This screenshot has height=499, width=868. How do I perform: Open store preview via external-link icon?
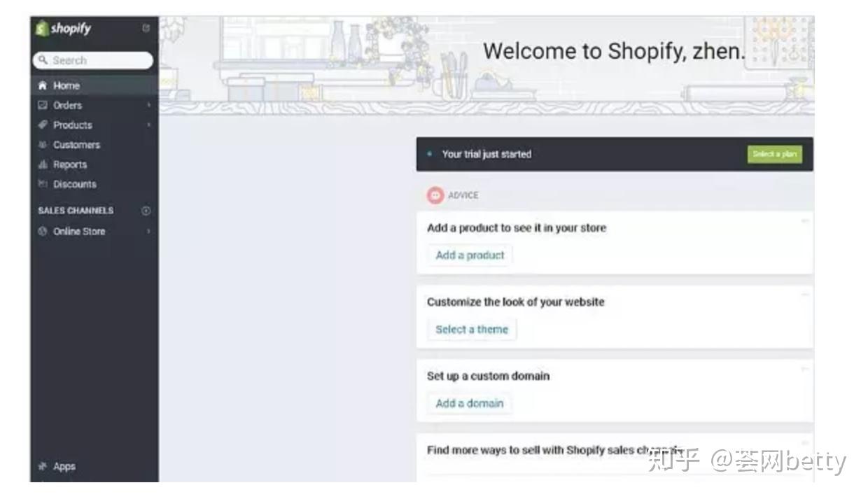pos(146,27)
